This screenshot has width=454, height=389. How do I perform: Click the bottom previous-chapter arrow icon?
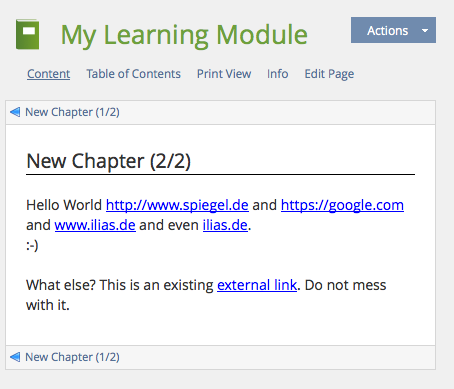pyautogui.click(x=15, y=357)
